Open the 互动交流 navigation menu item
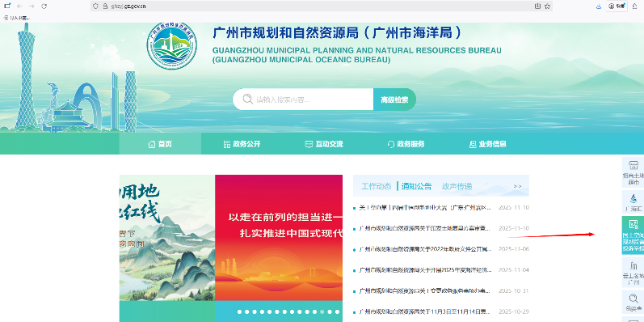 point(324,144)
